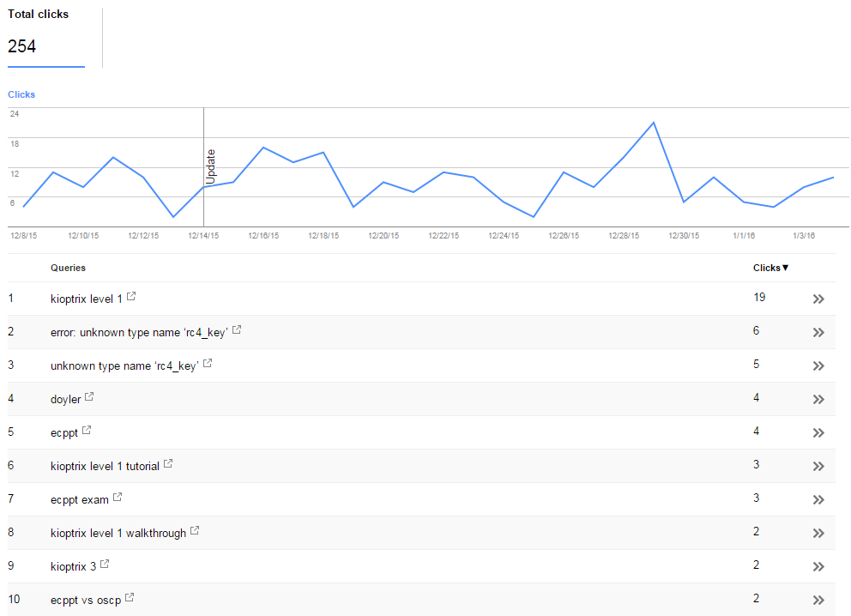Open external link icon for 'unknown type name rc4_key'
851x616 pixels.
(208, 363)
